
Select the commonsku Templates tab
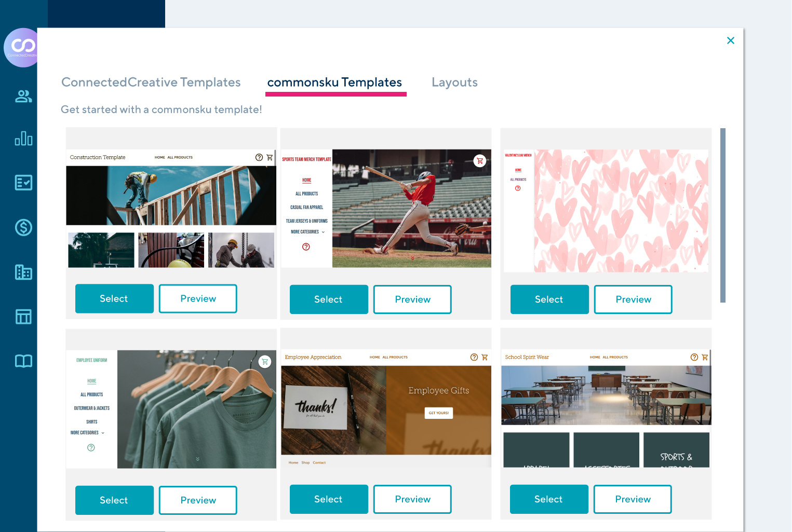point(334,83)
